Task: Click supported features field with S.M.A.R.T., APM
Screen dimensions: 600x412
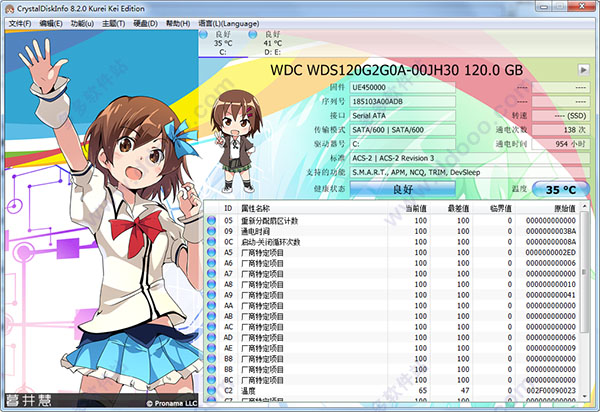Action: coord(470,172)
